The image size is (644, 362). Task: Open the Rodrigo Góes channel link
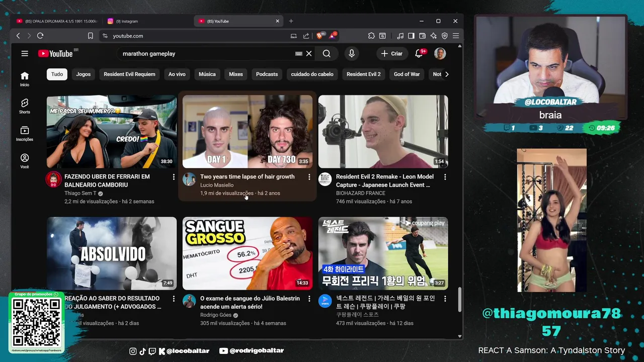coord(216,315)
